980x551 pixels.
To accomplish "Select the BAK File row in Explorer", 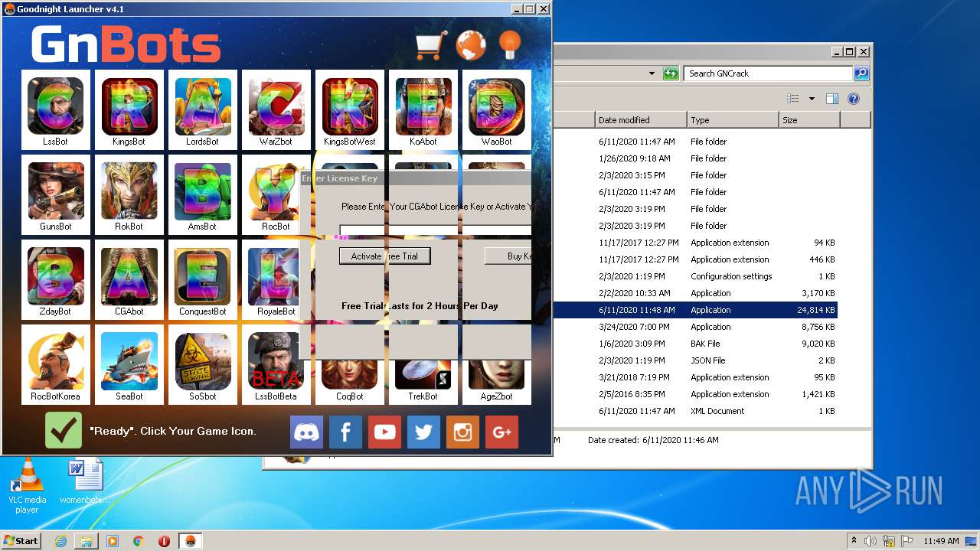I will (695, 344).
